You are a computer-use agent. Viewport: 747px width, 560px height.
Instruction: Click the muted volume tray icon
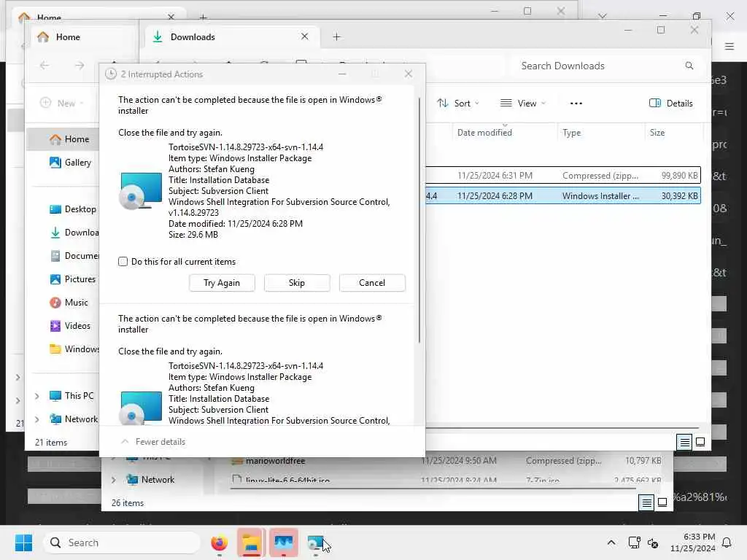[x=653, y=542]
